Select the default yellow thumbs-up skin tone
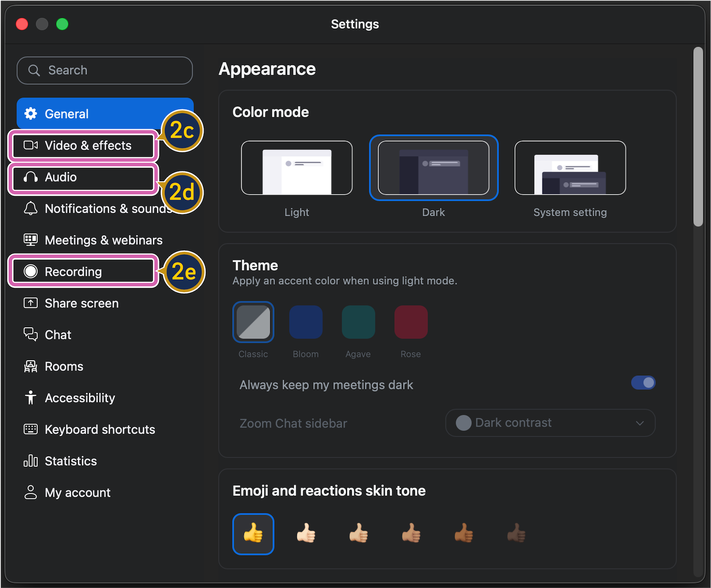This screenshot has width=711, height=588. click(253, 534)
